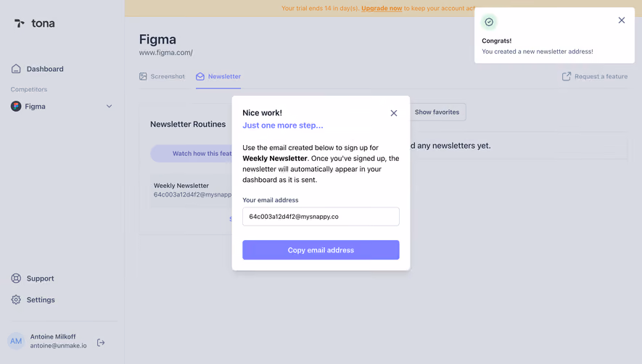Click the Request a feature external-link icon
The image size is (642, 364).
[567, 76]
